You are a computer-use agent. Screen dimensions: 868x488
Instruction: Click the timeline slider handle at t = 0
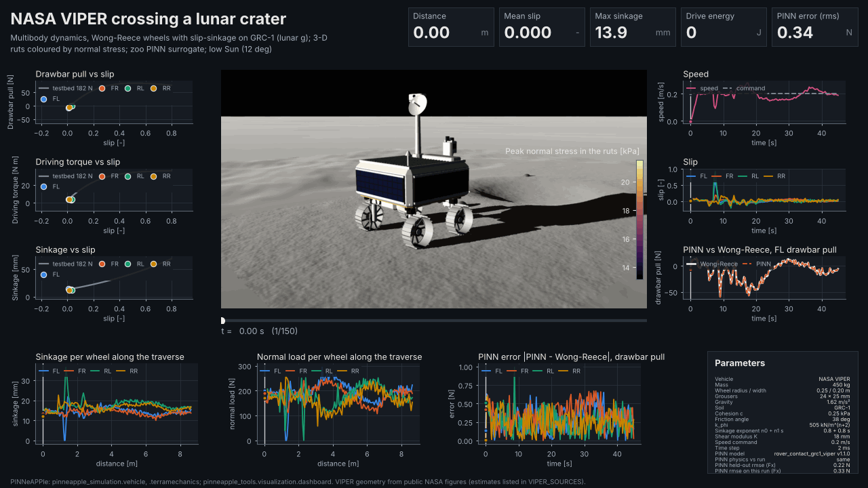222,321
